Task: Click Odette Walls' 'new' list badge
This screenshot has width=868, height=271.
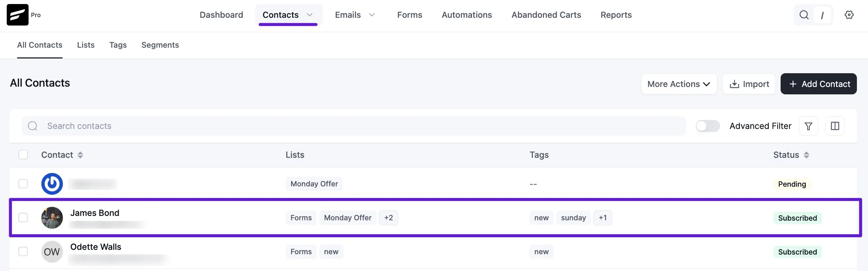Action: 331,252
